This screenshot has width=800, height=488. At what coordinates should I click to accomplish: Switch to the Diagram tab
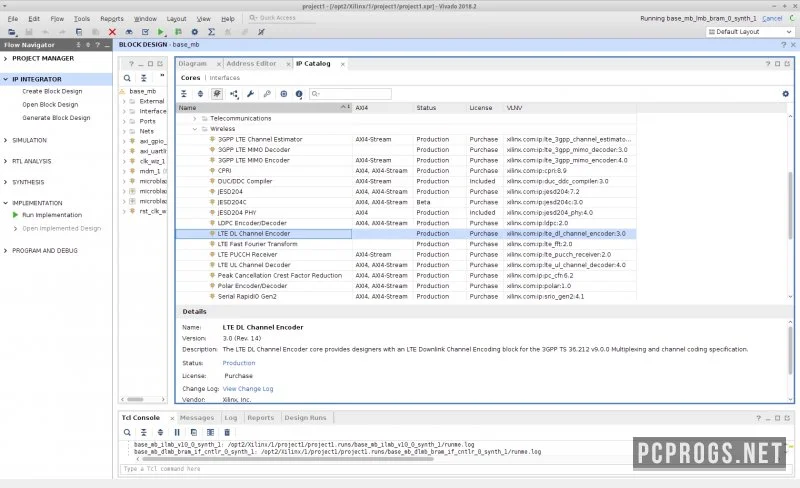tap(193, 64)
